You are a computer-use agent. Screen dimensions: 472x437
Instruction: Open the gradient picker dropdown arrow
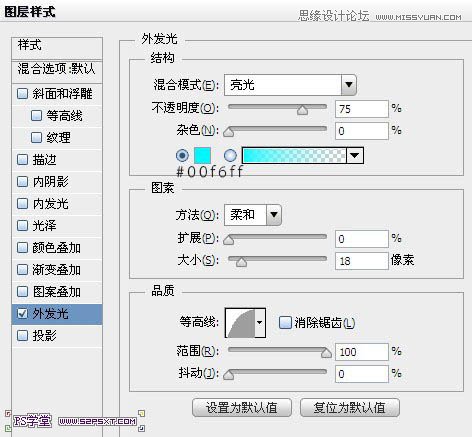355,155
